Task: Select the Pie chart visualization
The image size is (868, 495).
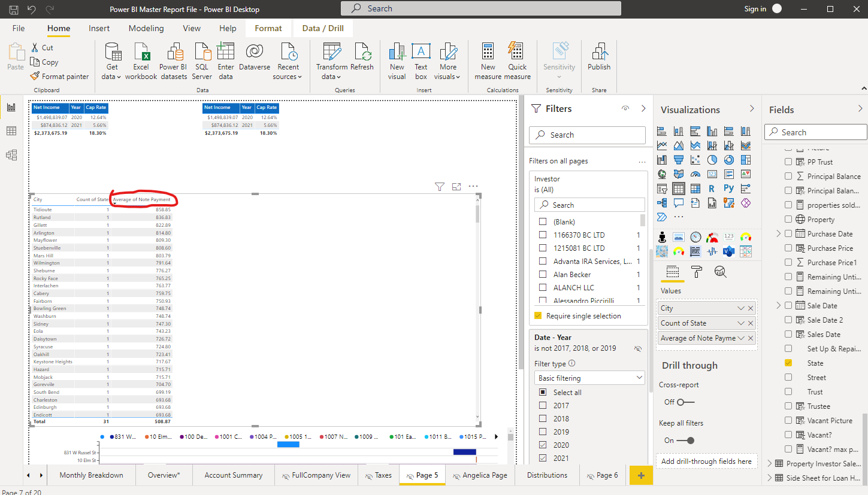Action: tap(712, 160)
